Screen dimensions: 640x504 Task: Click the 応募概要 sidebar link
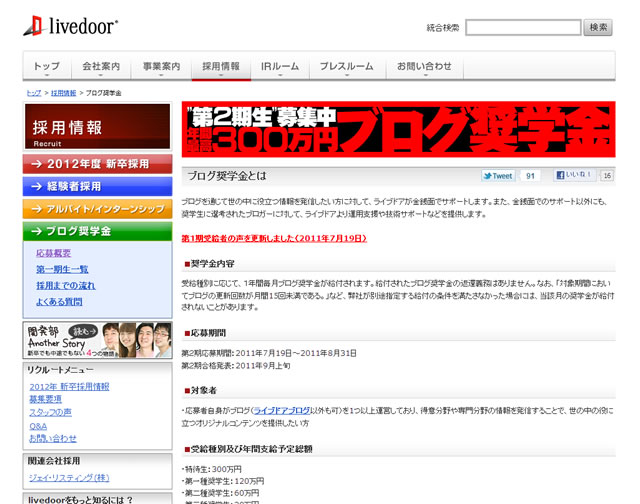tap(53, 253)
